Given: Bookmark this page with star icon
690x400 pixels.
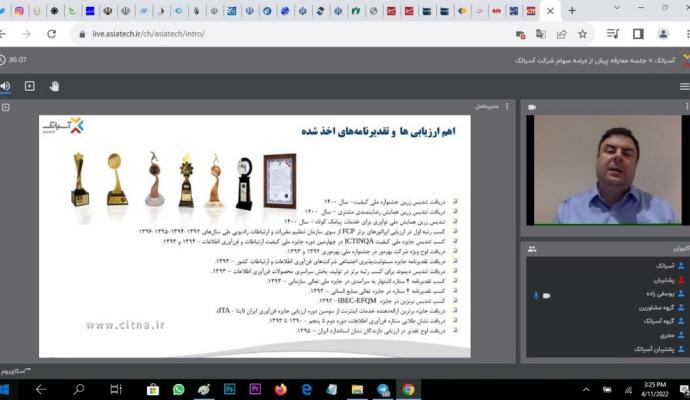Looking at the screenshot, I should [582, 33].
